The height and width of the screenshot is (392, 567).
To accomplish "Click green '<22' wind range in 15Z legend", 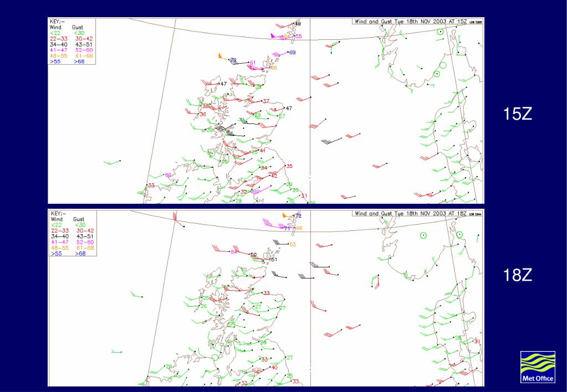I will (x=55, y=33).
